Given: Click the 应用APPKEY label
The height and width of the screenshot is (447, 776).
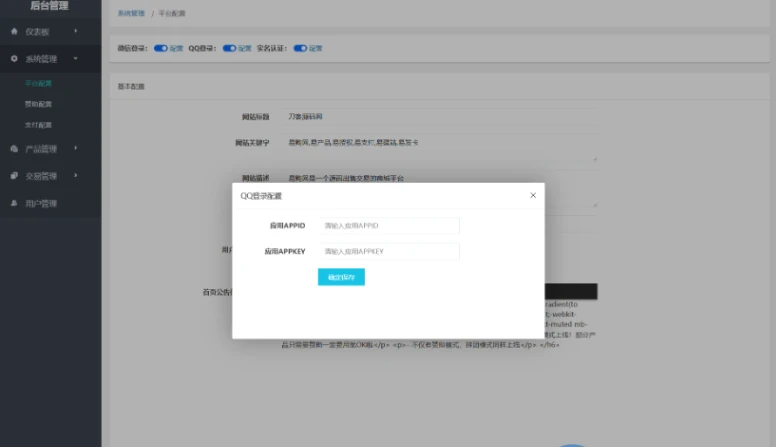Looking at the screenshot, I should [285, 251].
